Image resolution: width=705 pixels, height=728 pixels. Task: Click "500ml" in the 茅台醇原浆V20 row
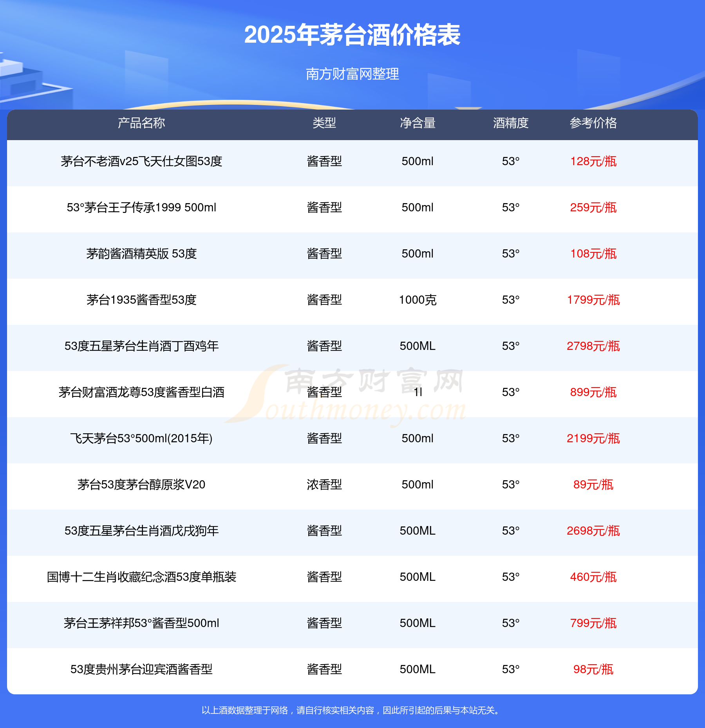418,485
